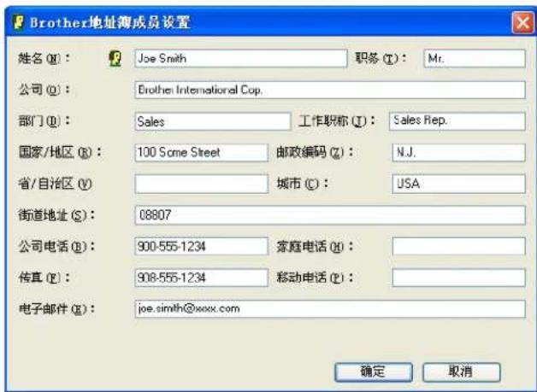Click the email field joe.simth@xxxx.com

tap(330, 309)
